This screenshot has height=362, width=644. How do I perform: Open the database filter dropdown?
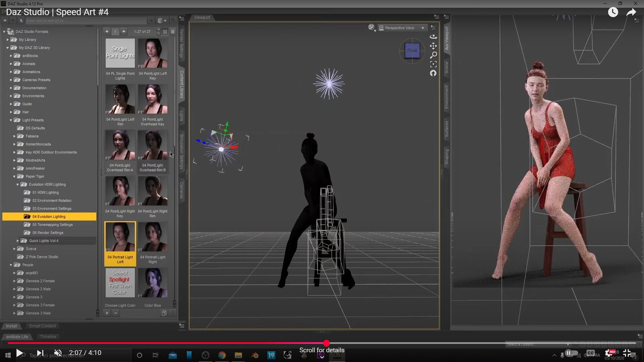[162, 20]
